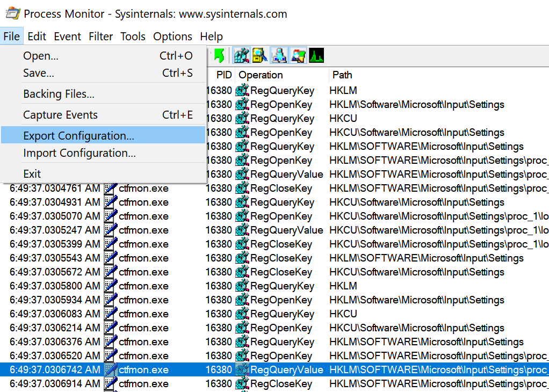The image size is (549, 392).
Task: Select timestamp 6:49:37.0305543 AM
Action: click(55, 258)
